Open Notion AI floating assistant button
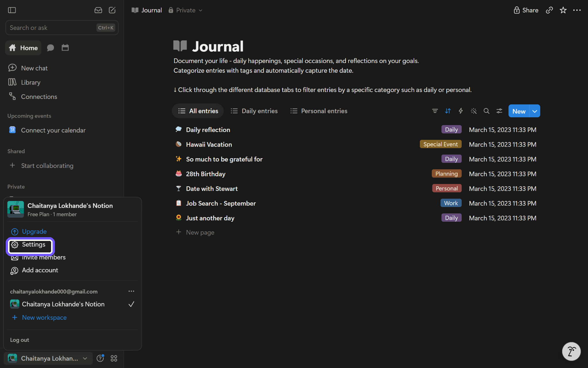Screen dimensions: 588x368 pos(571,351)
